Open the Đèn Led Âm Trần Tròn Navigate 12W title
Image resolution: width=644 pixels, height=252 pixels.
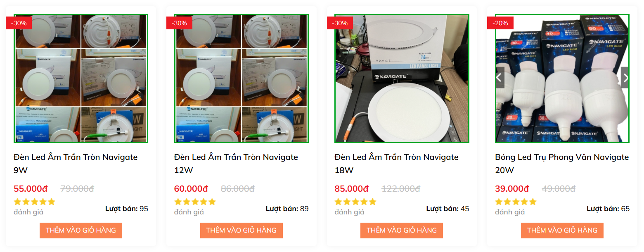point(236,164)
